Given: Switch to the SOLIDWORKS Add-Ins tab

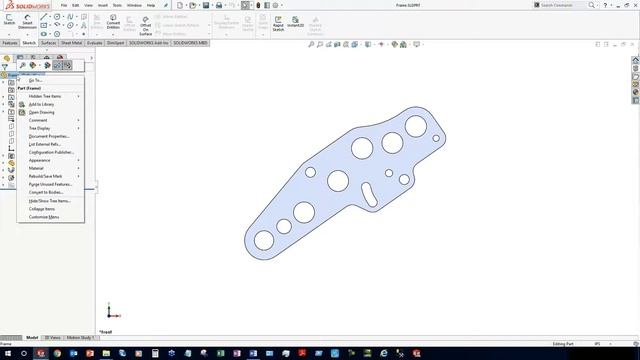Looking at the screenshot, I should (149, 43).
